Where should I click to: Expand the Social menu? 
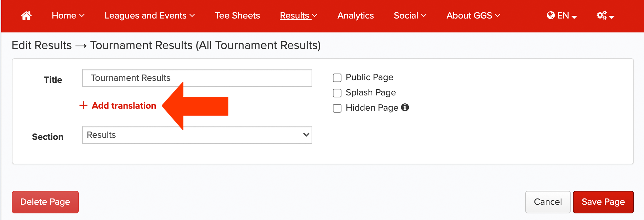pos(410,15)
